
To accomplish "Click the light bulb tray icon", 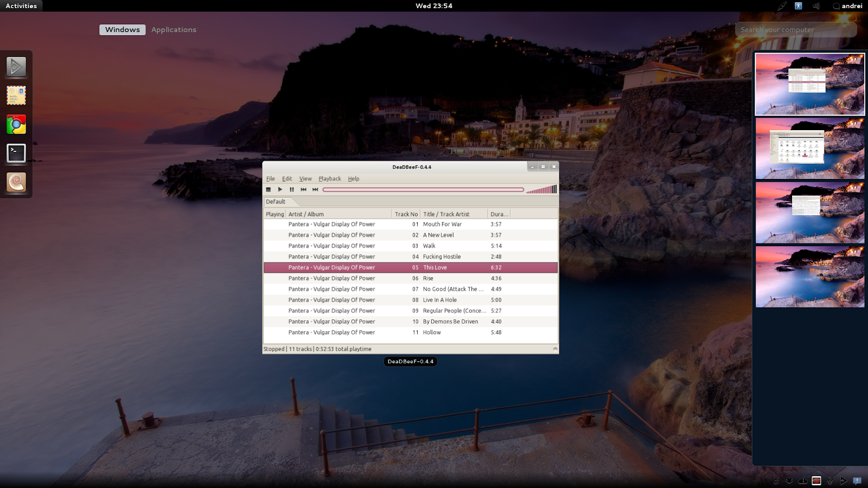I will pyautogui.click(x=830, y=481).
